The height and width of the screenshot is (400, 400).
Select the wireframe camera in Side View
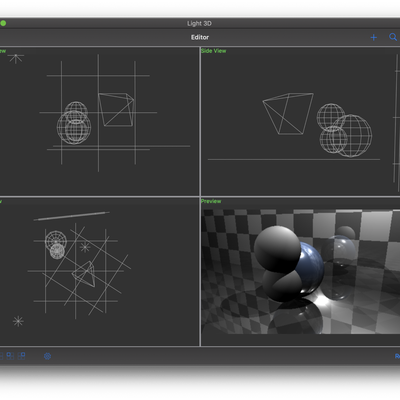click(288, 114)
